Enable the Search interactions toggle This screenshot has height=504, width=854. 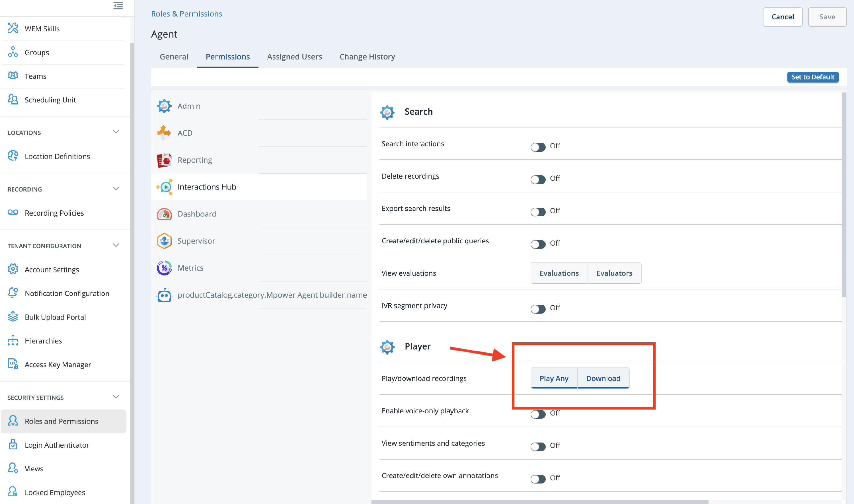(538, 147)
